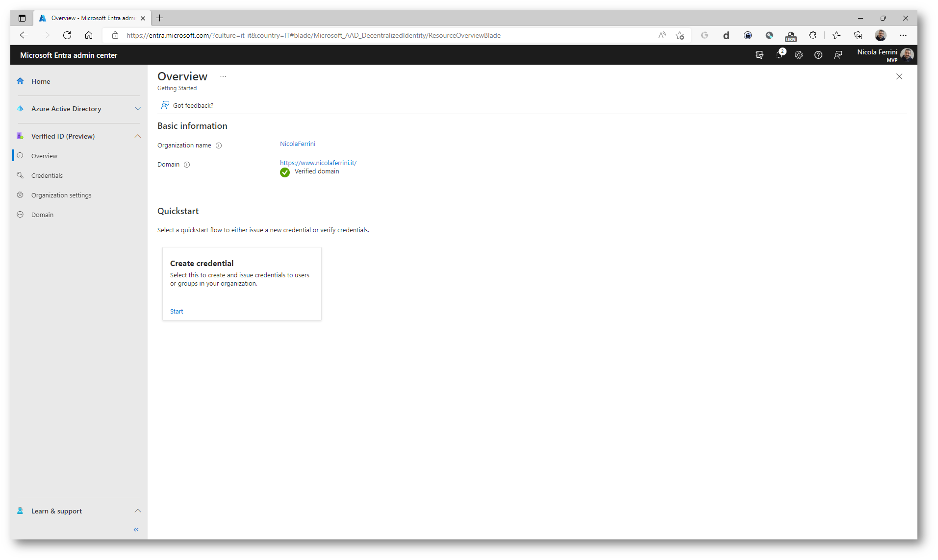Click the Domain info icon

coord(187,165)
